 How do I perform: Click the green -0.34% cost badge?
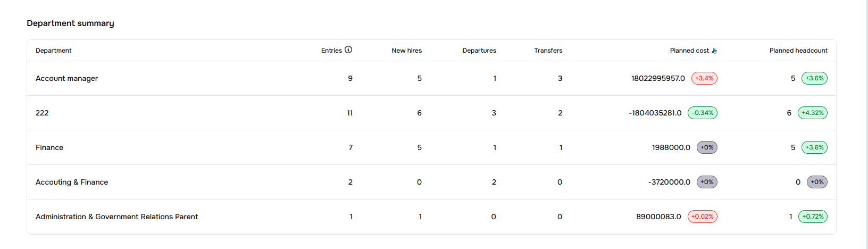click(x=702, y=113)
